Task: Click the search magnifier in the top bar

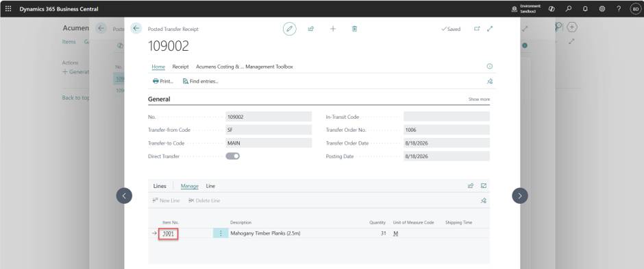Action: pyautogui.click(x=569, y=9)
